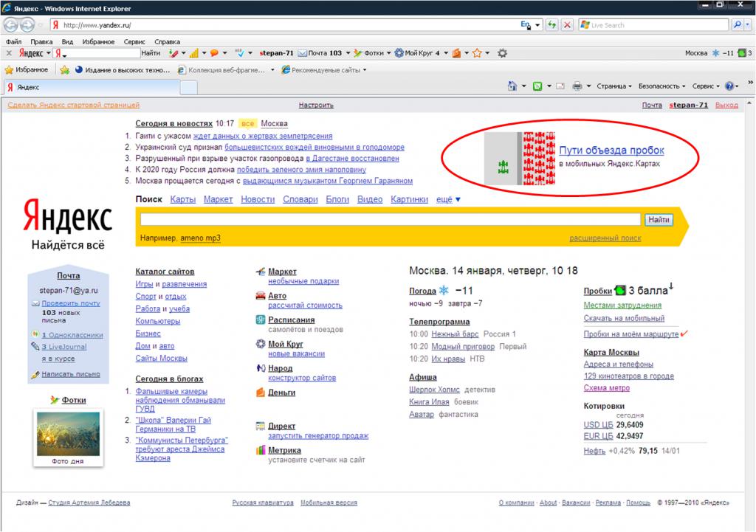The height and width of the screenshot is (532, 756).
Task: Expand the ещё dropdown in search categories
Action: (448, 199)
